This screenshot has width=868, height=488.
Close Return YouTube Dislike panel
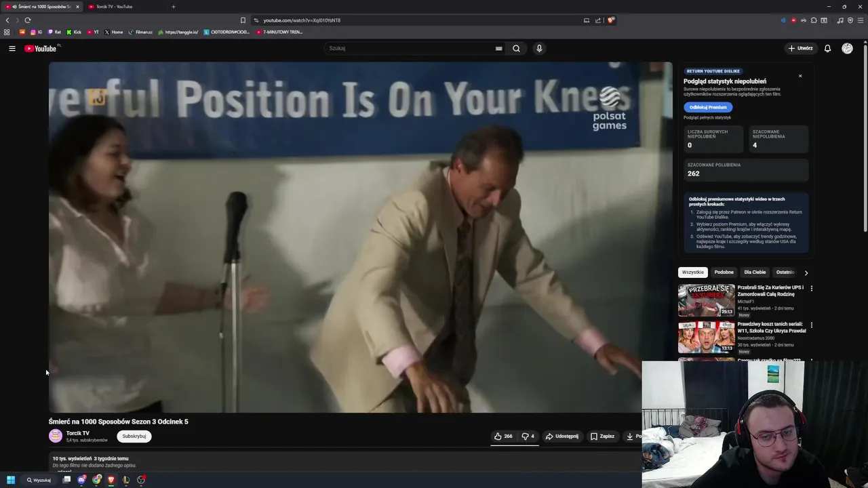pyautogui.click(x=800, y=76)
